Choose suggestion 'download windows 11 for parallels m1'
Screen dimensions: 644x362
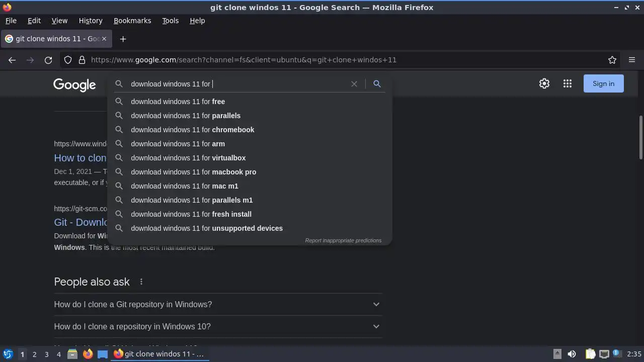point(250,200)
